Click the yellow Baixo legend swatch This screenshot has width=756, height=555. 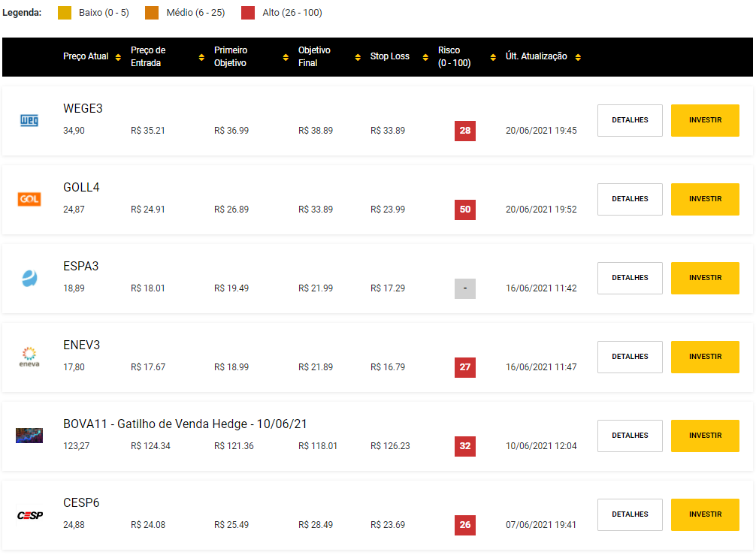tap(65, 13)
